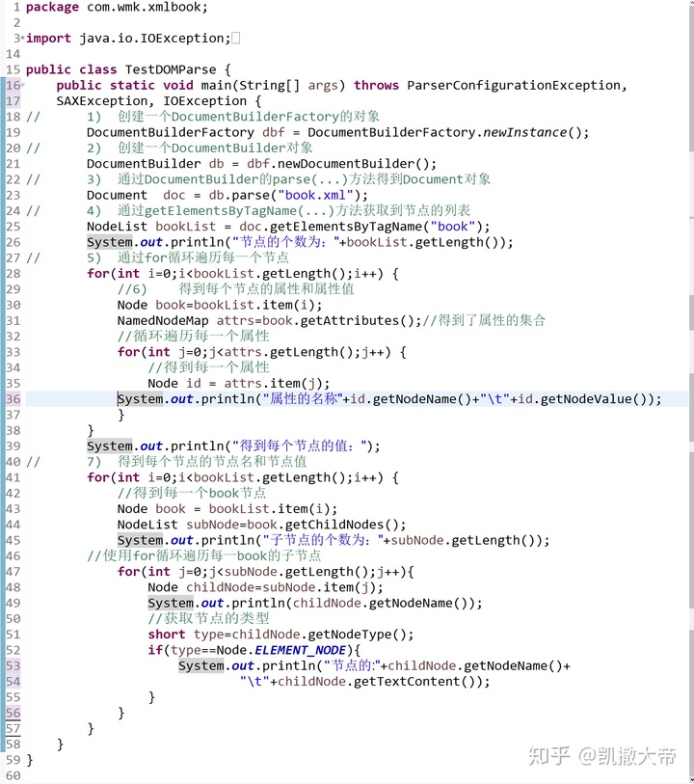Click the "book.xml" string literal

point(316,195)
